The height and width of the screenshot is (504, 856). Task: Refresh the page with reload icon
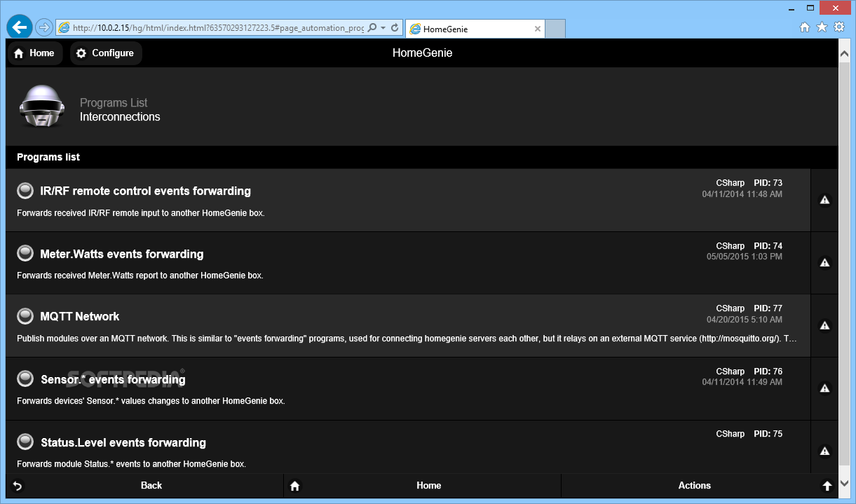tap(395, 28)
